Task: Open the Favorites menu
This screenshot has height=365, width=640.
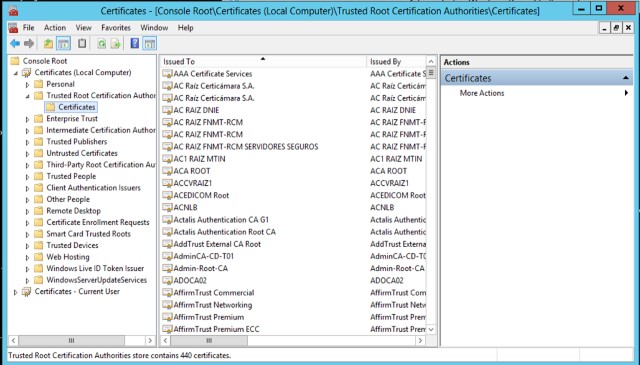Action: pyautogui.click(x=116, y=28)
